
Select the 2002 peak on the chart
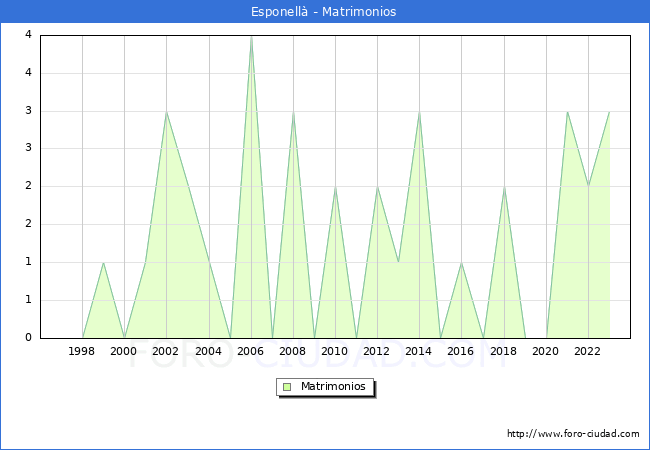point(166,111)
